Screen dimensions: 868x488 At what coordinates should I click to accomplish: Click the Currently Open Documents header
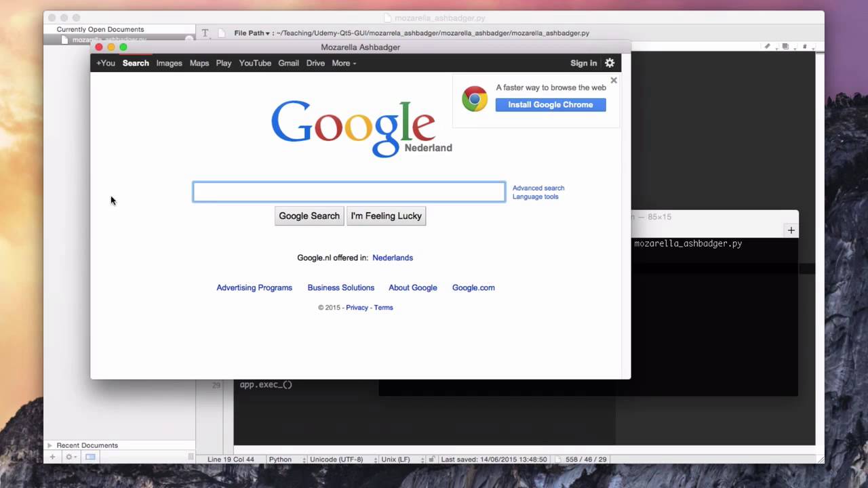[100, 29]
